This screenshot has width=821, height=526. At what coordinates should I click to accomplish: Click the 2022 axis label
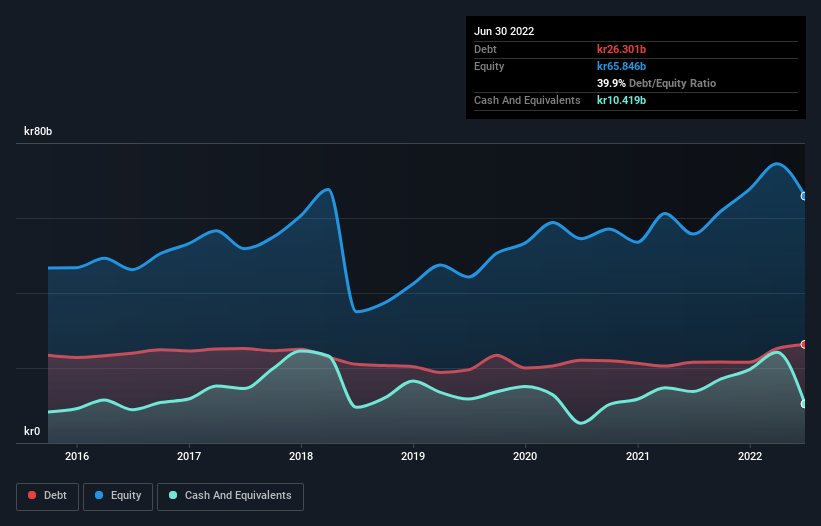[x=750, y=456]
